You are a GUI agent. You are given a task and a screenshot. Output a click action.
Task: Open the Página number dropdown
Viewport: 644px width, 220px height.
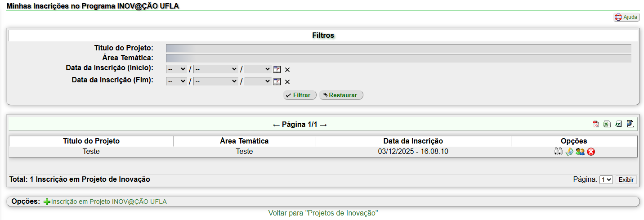606,180
